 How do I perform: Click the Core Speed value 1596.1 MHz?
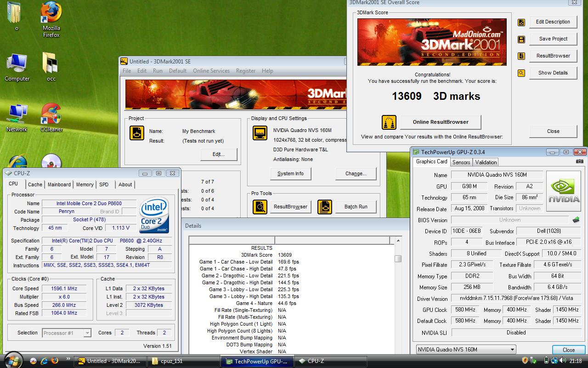65,288
